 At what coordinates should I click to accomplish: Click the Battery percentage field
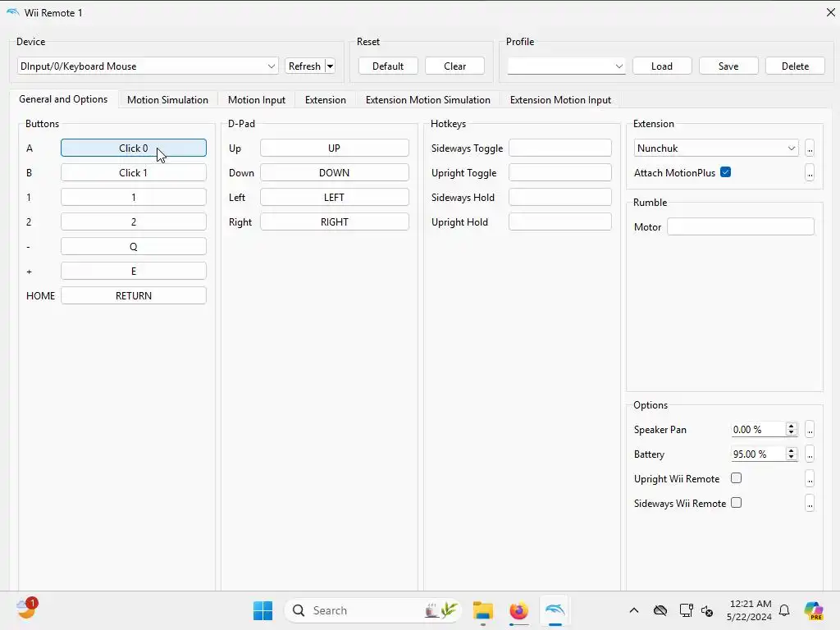click(x=758, y=454)
